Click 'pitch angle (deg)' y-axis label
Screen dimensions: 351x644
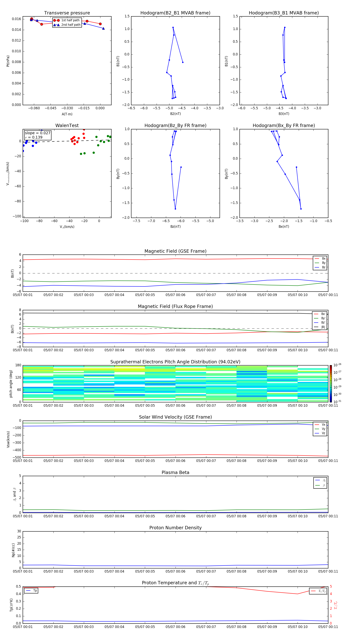[11, 384]
